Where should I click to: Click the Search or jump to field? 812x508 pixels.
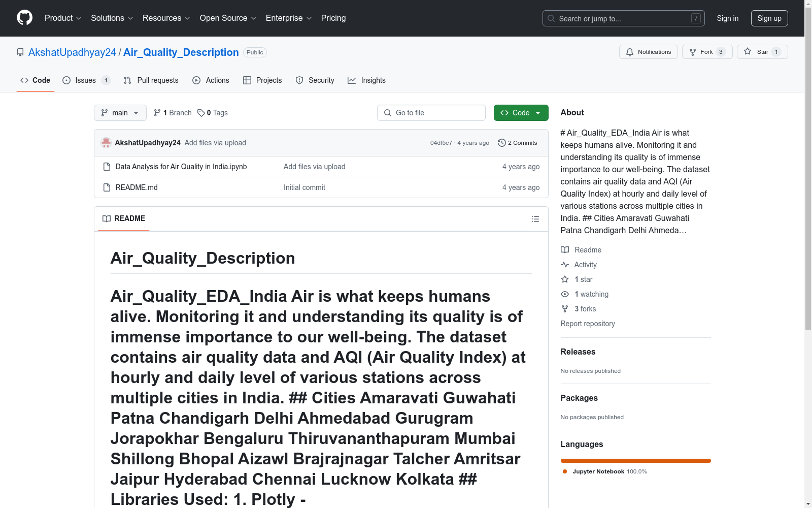(624, 18)
